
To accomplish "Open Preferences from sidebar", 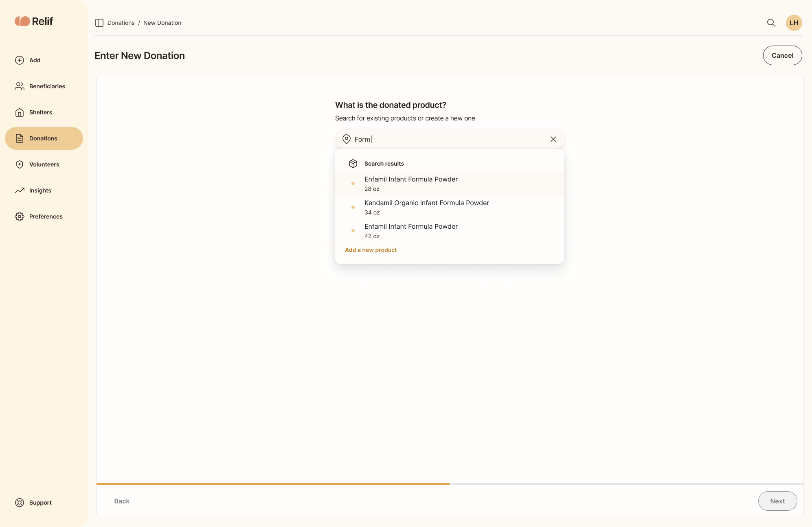I will tap(44, 216).
